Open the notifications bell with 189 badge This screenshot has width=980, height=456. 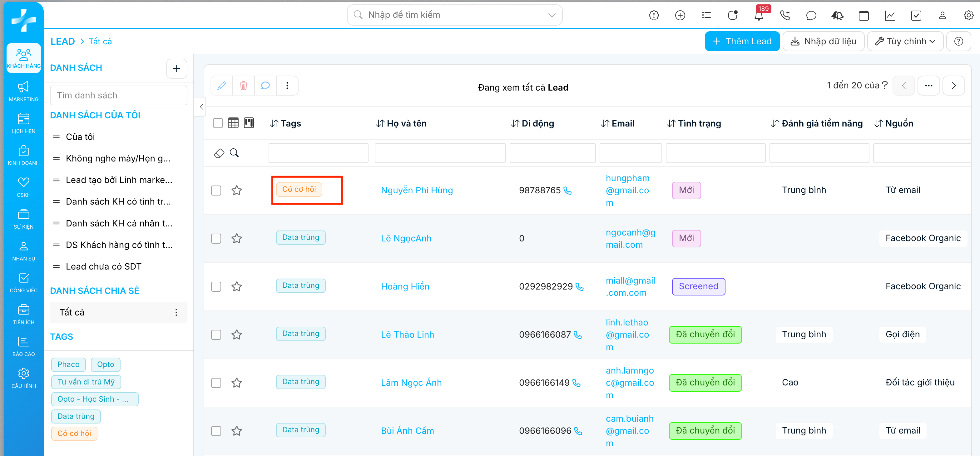coord(759,15)
